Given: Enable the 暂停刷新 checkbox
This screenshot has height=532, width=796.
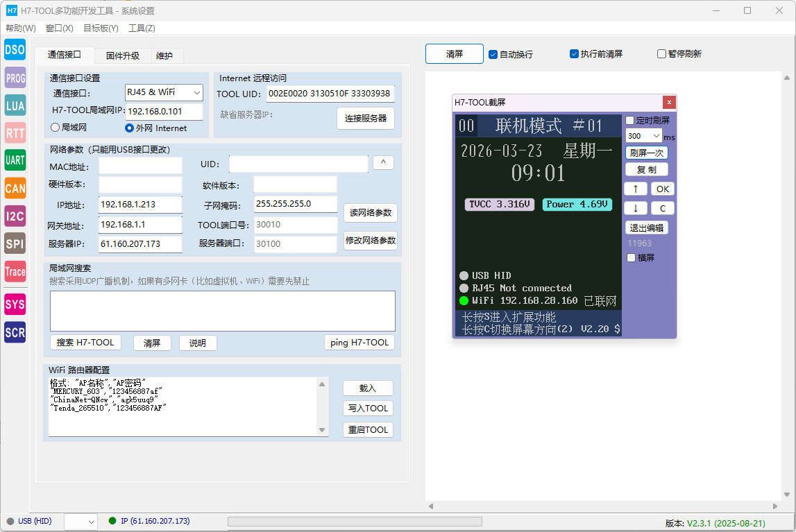Looking at the screenshot, I should [661, 54].
